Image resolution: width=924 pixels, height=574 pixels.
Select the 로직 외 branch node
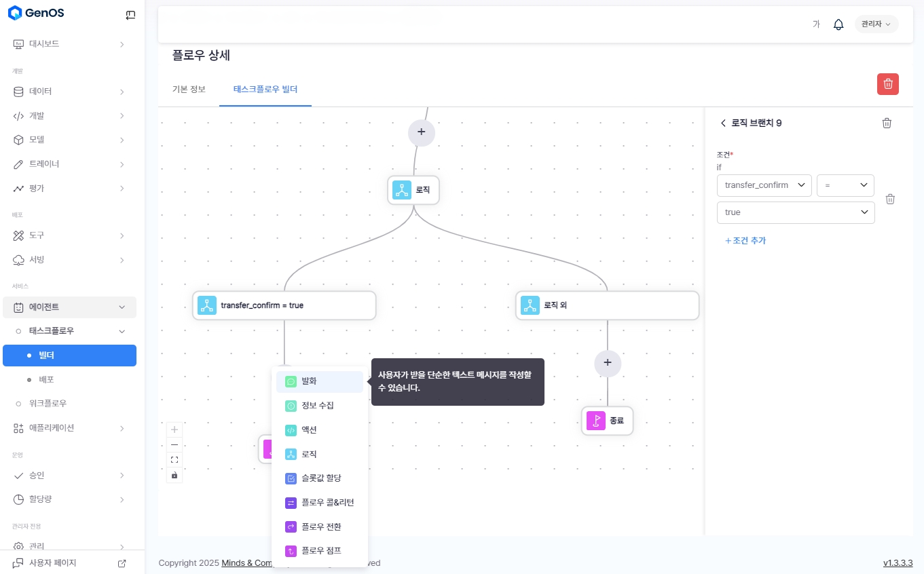point(607,305)
